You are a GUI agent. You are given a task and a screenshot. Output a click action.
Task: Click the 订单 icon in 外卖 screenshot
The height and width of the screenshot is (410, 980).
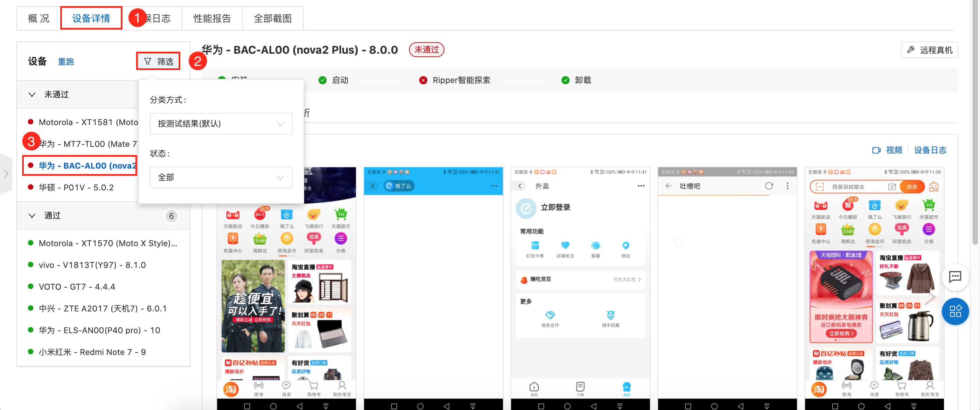580,387
